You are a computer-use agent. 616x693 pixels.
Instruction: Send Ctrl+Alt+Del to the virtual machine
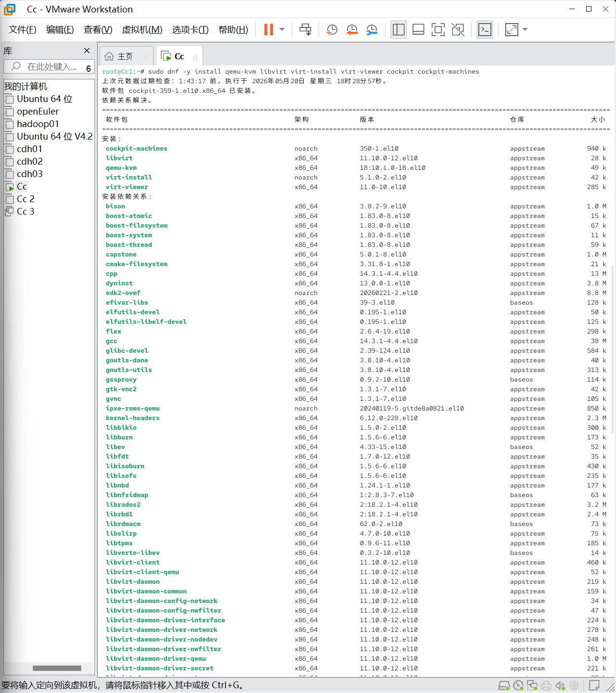(305, 29)
